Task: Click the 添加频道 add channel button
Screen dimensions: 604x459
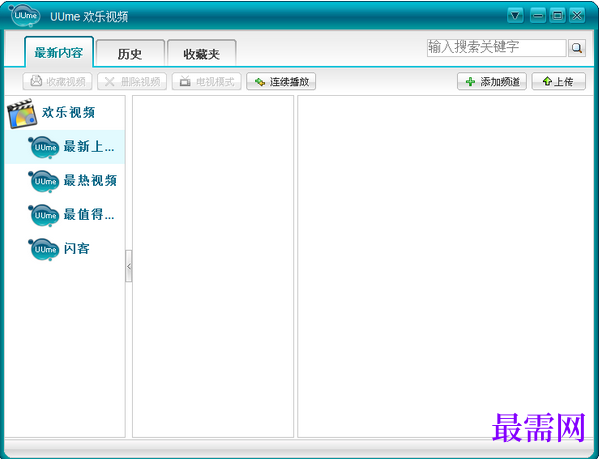Action: (492, 81)
